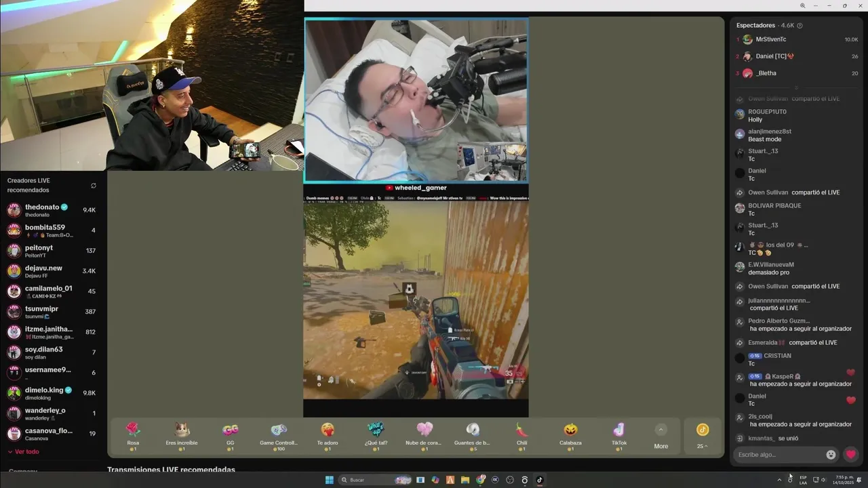Send the TikTok gift
The width and height of the screenshot is (868, 488).
[x=619, y=436]
